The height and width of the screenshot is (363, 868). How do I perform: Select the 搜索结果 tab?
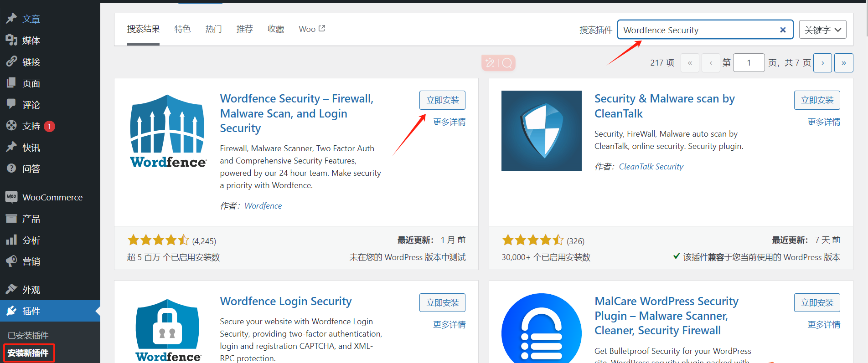point(143,29)
